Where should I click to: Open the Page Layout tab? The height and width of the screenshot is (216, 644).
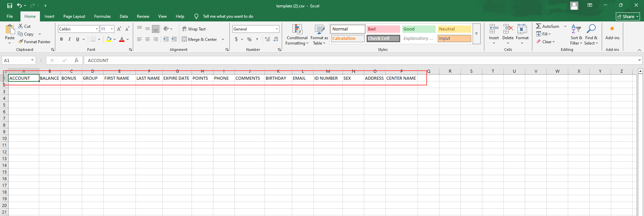(74, 16)
